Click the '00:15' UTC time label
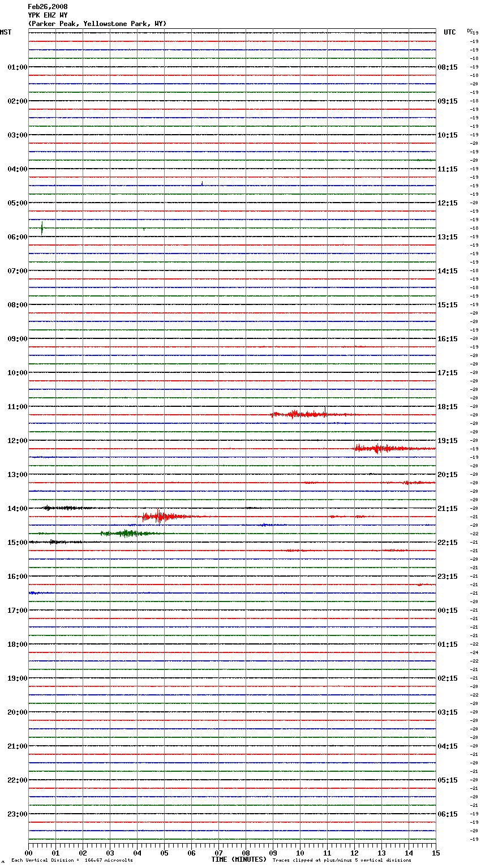The image size is (481, 868). click(x=448, y=611)
